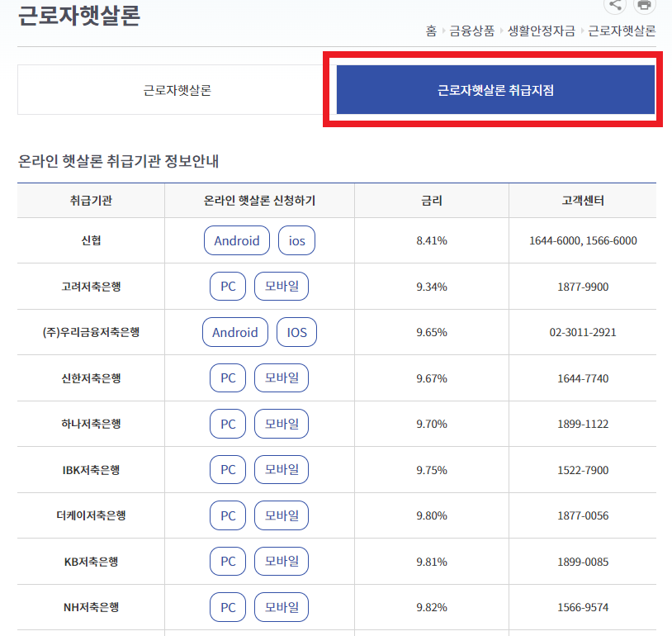This screenshot has width=672, height=636.
Task: Click the NH저축은행 institution name
Action: [91, 607]
